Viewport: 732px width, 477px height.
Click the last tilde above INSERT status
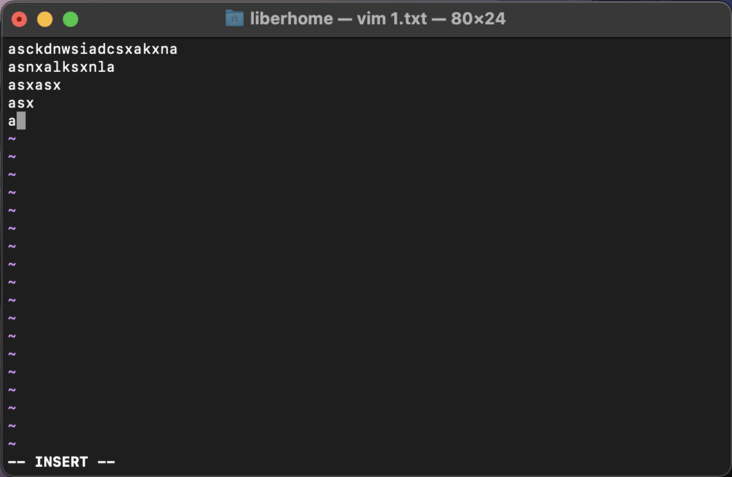pyautogui.click(x=12, y=444)
